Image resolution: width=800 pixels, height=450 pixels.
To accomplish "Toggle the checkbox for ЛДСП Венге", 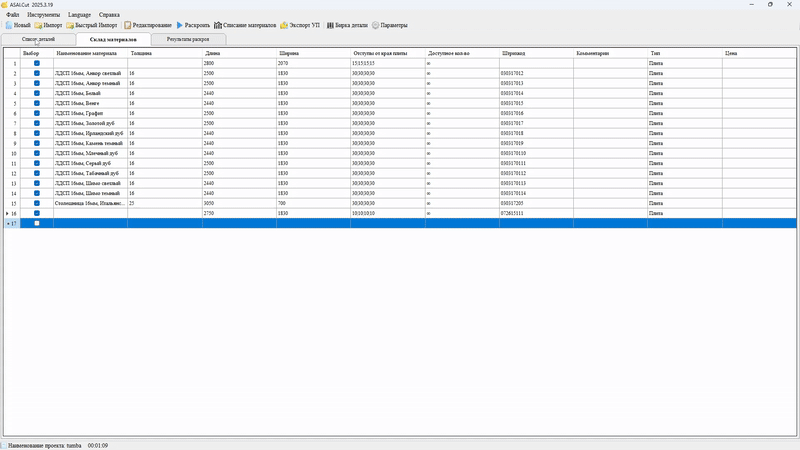I will coord(37,103).
